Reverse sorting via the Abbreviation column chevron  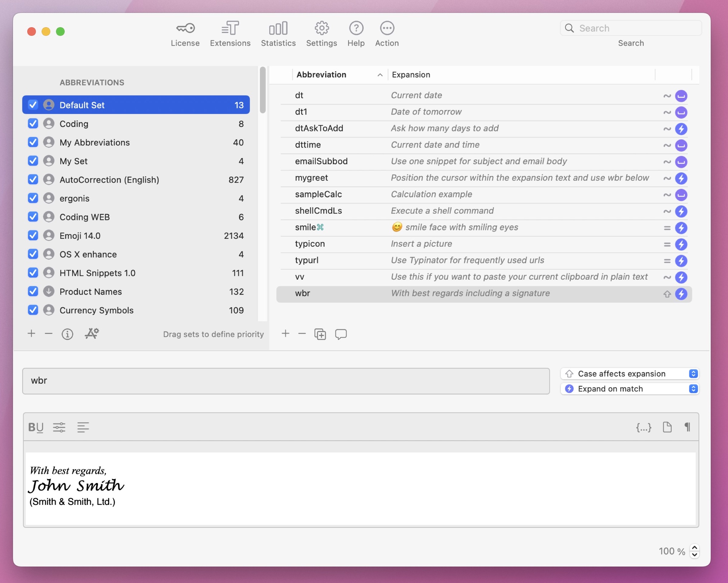[380, 75]
